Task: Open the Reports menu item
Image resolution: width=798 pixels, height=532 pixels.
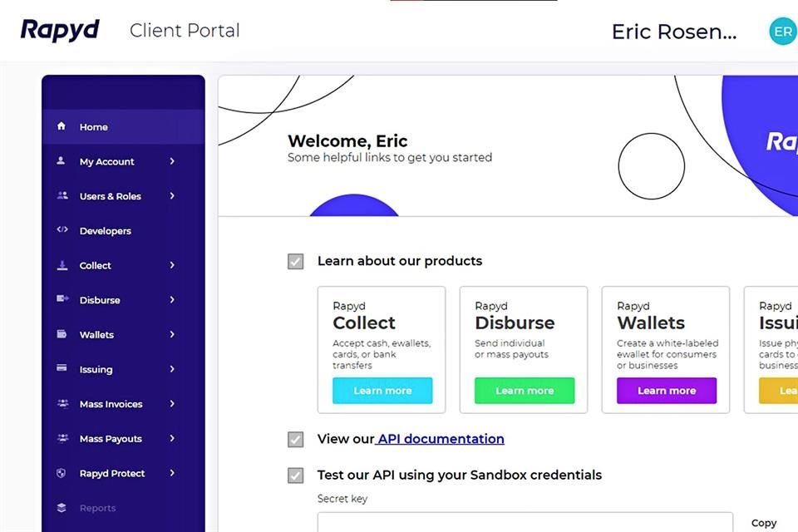Action: pos(97,508)
